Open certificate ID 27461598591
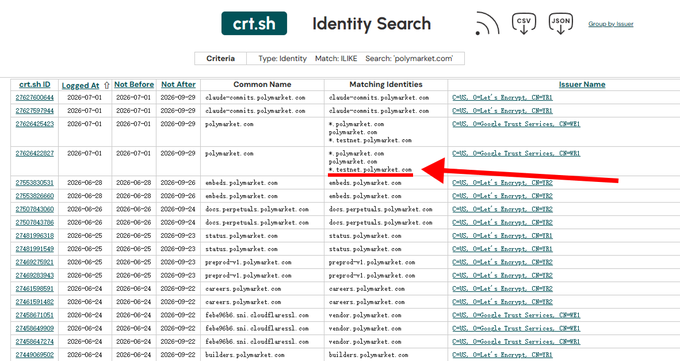 point(35,289)
